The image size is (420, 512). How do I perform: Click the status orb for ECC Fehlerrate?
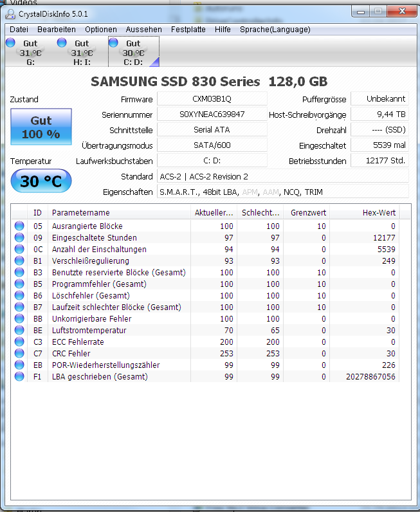19,342
